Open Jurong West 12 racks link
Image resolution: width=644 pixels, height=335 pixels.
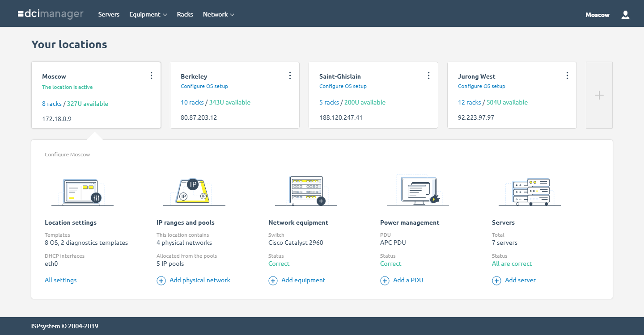coord(470,102)
